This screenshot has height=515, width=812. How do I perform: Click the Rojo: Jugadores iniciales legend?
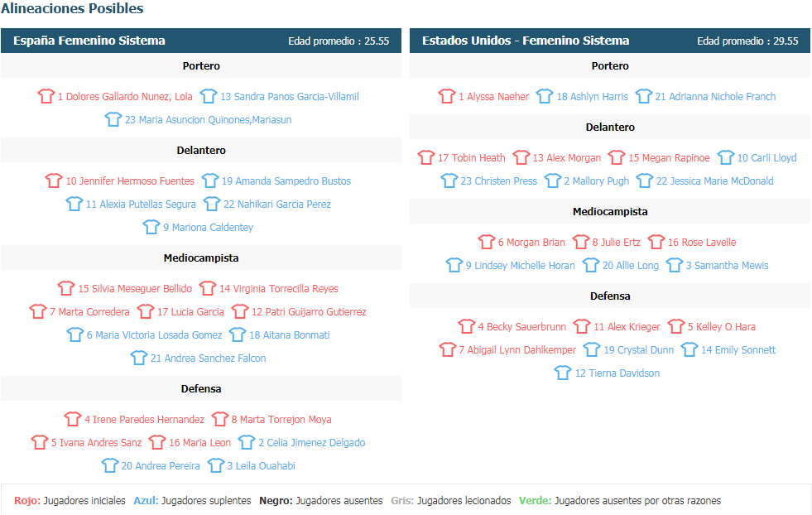click(70, 500)
